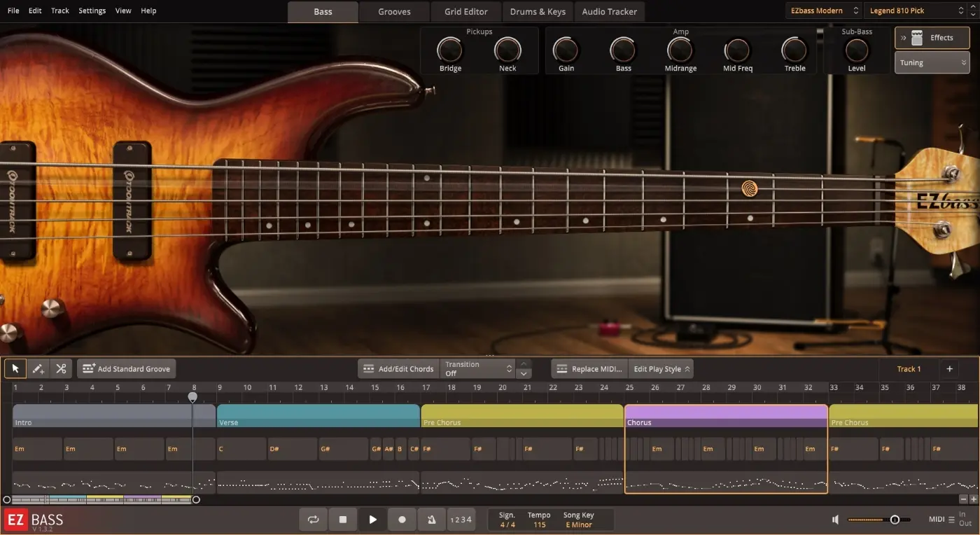Image resolution: width=980 pixels, height=535 pixels.
Task: Click the A# chord block
Action: coord(388,449)
